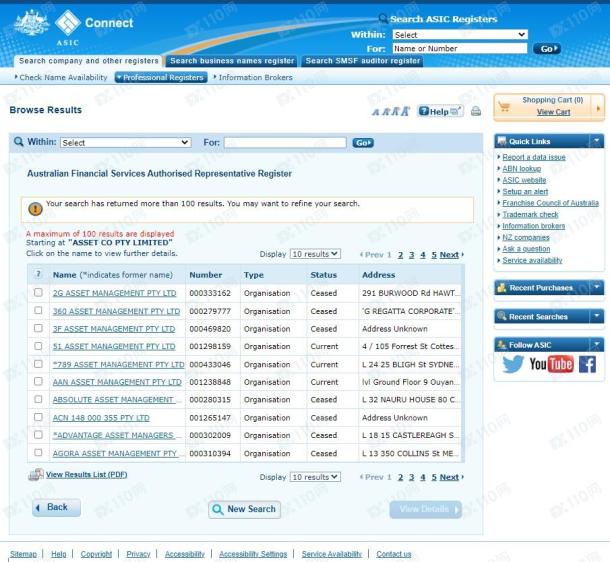Viewport: 610px width, 562px height.
Task: Click the ASIC Connect logo
Action: pyautogui.click(x=93, y=27)
